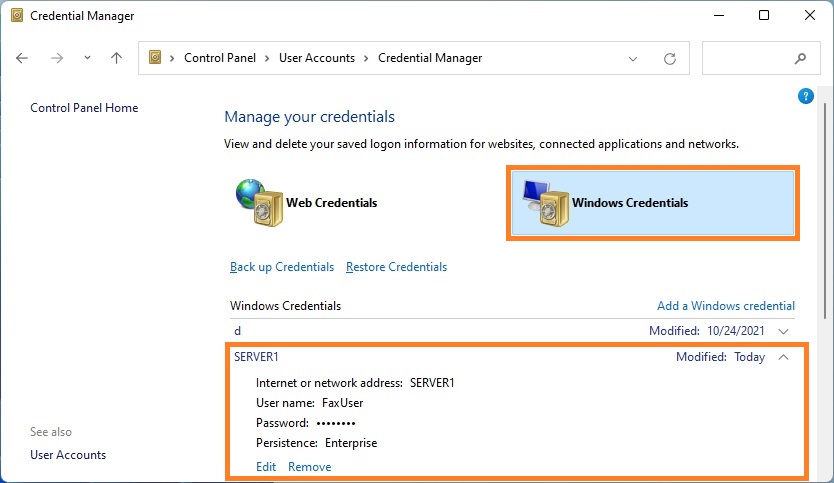Open Back up Credentials link
Screen dimensions: 834x483
coord(282,267)
